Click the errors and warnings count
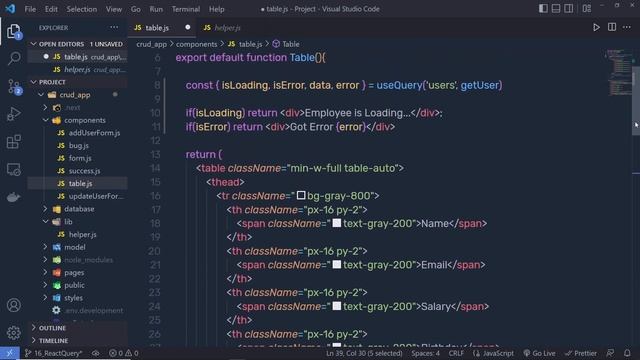Screen dimensions: 640x360 pos(124,353)
